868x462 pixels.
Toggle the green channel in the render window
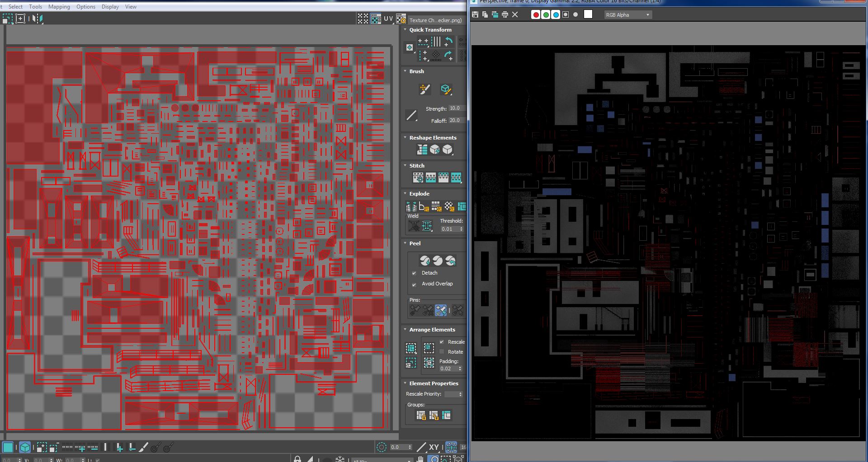[x=546, y=14]
